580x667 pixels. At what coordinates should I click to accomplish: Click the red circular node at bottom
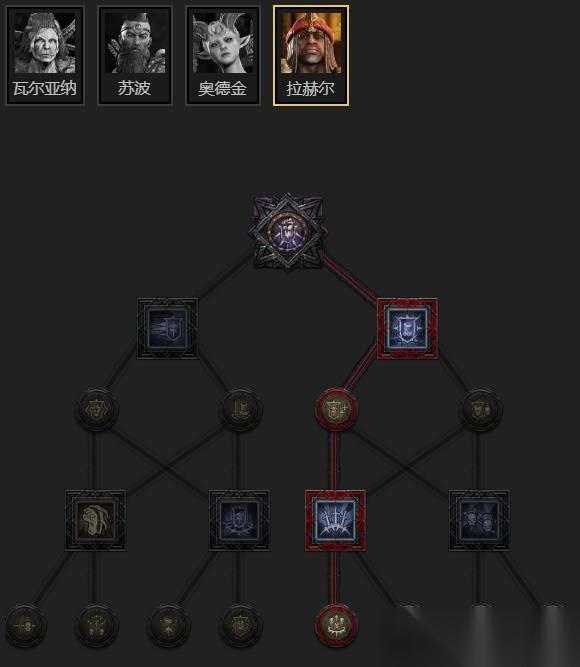(336, 626)
